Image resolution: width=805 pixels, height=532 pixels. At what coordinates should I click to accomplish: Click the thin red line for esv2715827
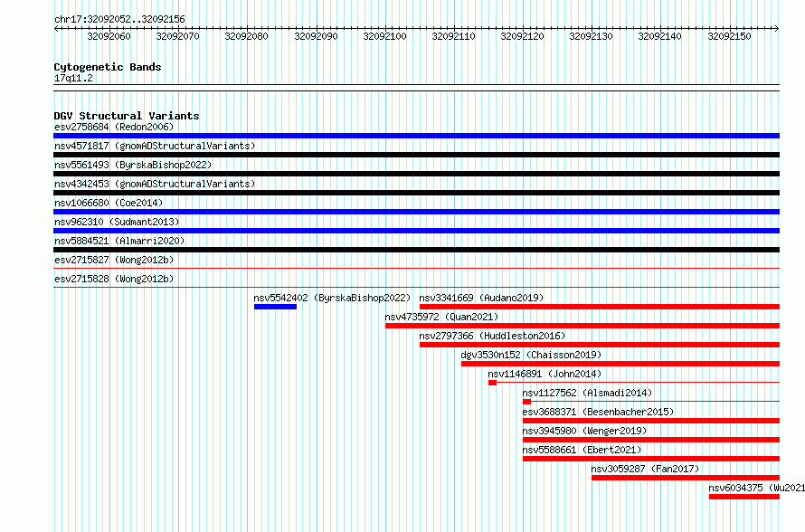[x=416, y=268]
